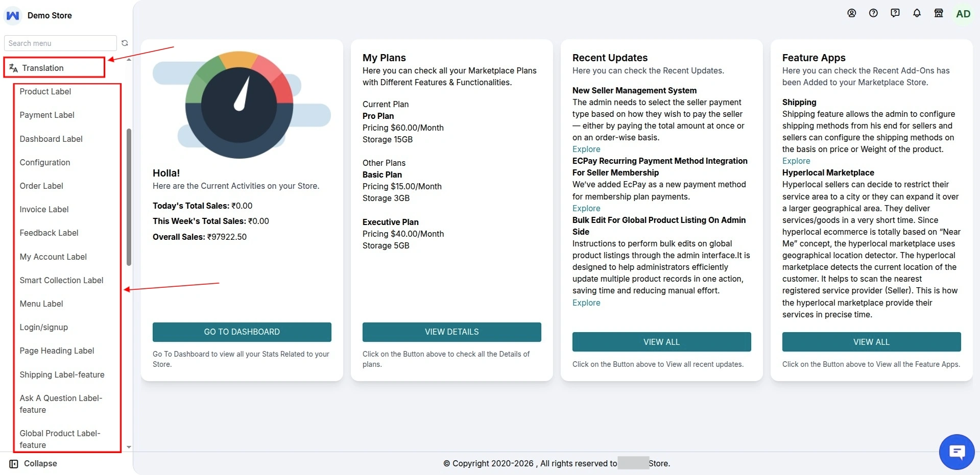
Task: Select Order Label menu item
Action: [x=41, y=186]
